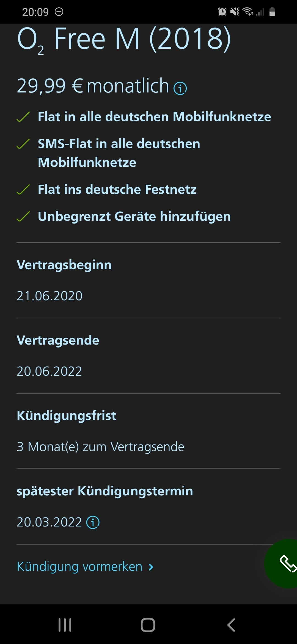Tap the alarm icon in status bar
The image size is (297, 644).
(x=222, y=12)
